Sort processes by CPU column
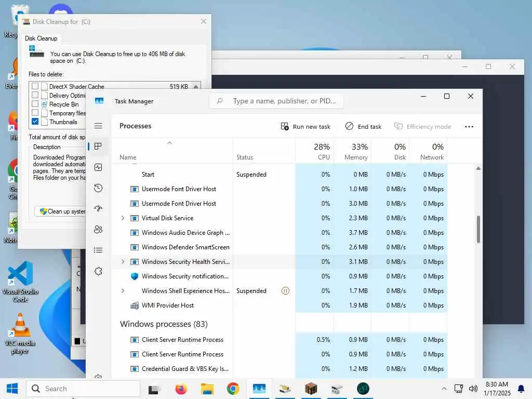The width and height of the screenshot is (532, 399). (314, 151)
